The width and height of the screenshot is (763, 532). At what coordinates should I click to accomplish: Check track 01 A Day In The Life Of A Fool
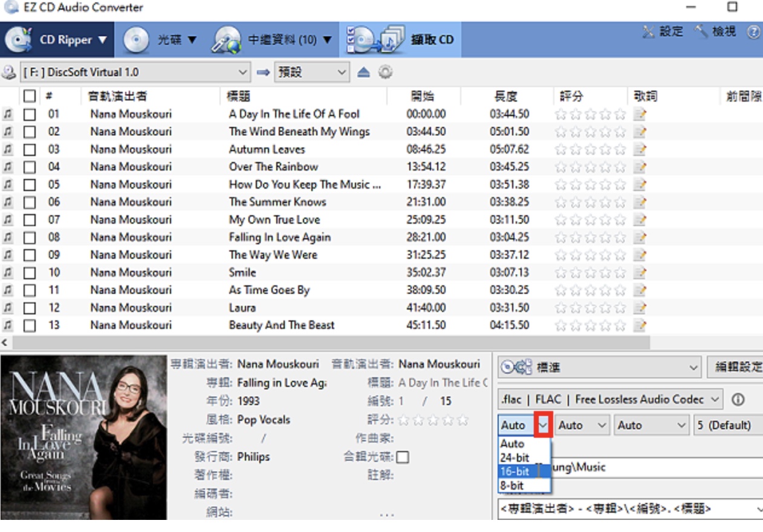point(30,114)
